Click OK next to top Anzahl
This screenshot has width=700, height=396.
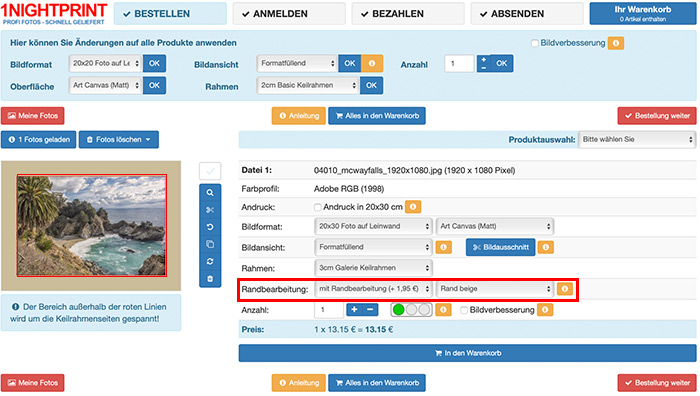click(x=502, y=63)
